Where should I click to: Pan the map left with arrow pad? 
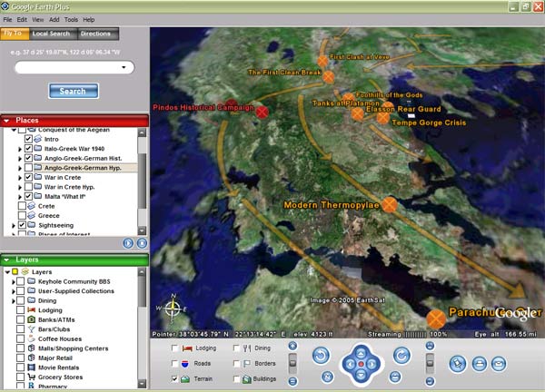click(350, 364)
